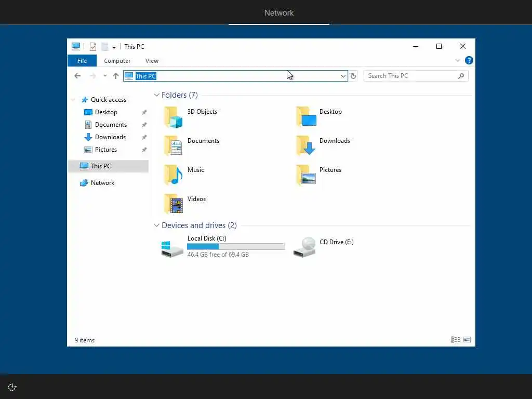Select the 3D Objects folder icon
532x399 pixels.
(x=174, y=117)
